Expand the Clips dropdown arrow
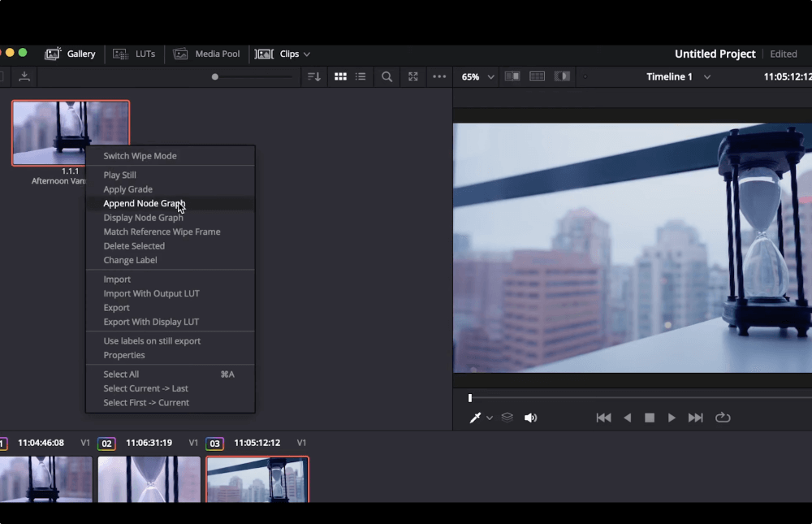812x524 pixels. pyautogui.click(x=307, y=54)
